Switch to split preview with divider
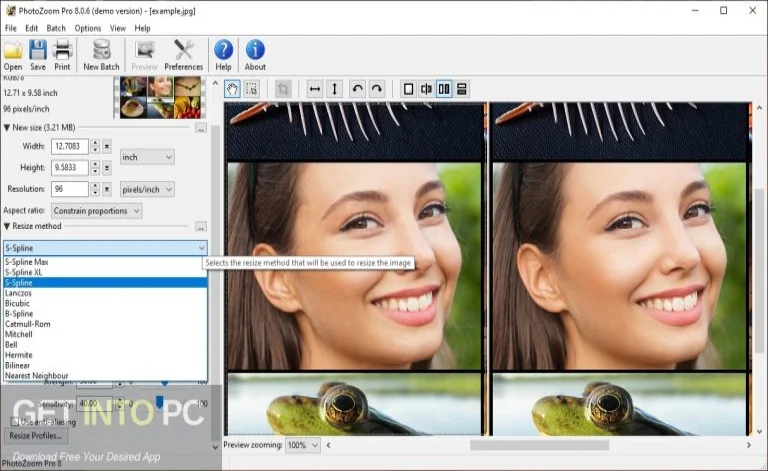 click(x=426, y=89)
